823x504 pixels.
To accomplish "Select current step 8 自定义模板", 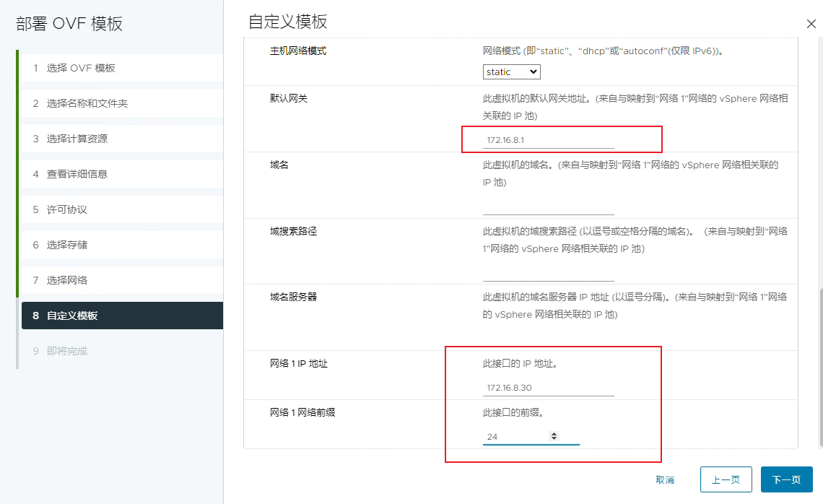I will coord(121,316).
